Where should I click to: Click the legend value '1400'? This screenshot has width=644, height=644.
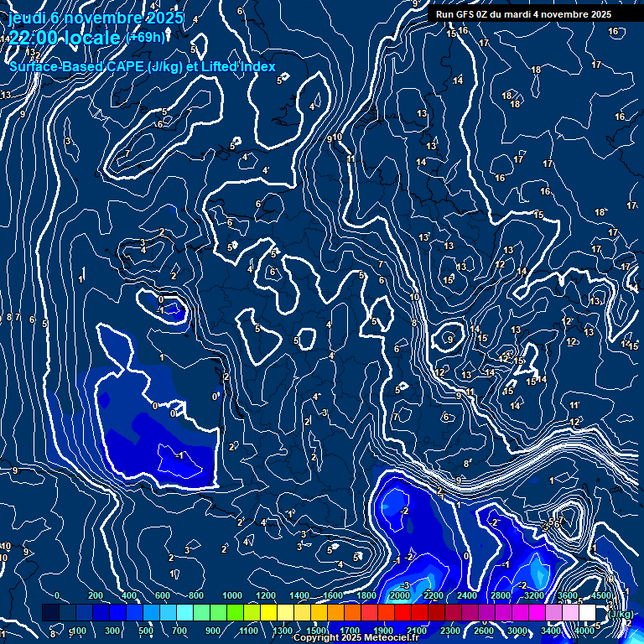coord(299,595)
